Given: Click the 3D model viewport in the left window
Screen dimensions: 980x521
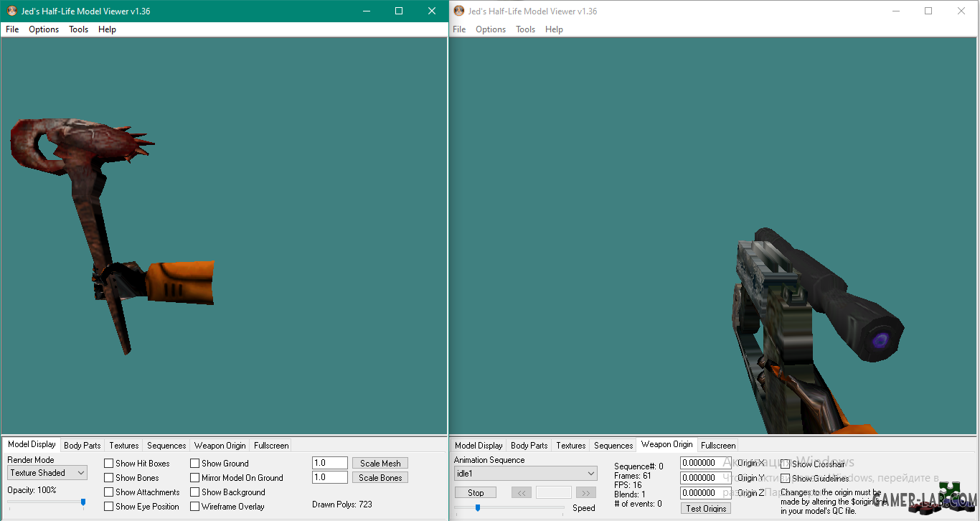Looking at the screenshot, I should point(224,235).
